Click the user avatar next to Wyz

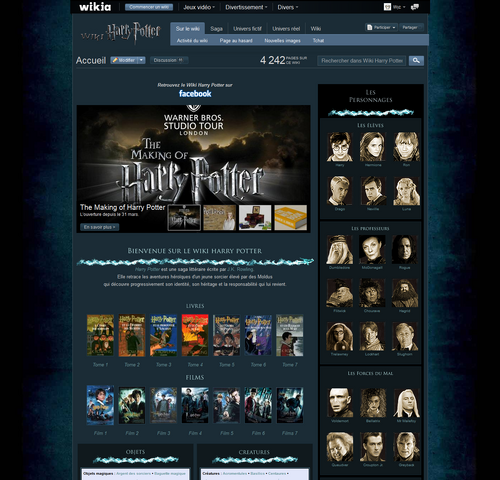click(387, 7)
